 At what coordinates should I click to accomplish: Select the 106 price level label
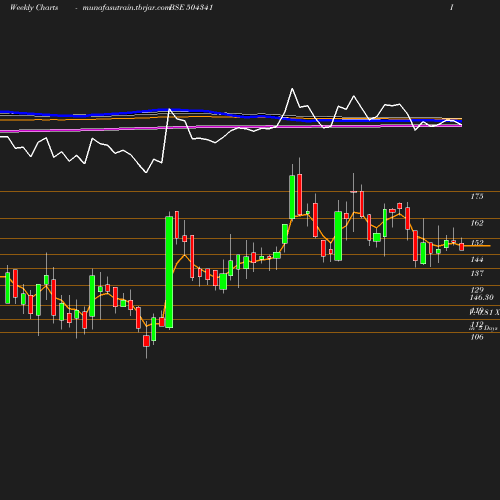(477, 337)
